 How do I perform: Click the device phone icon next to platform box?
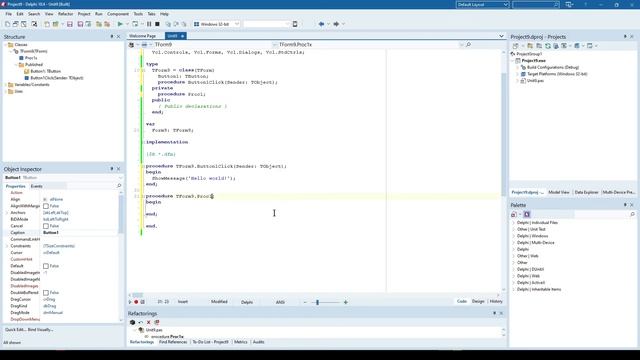pos(295,24)
